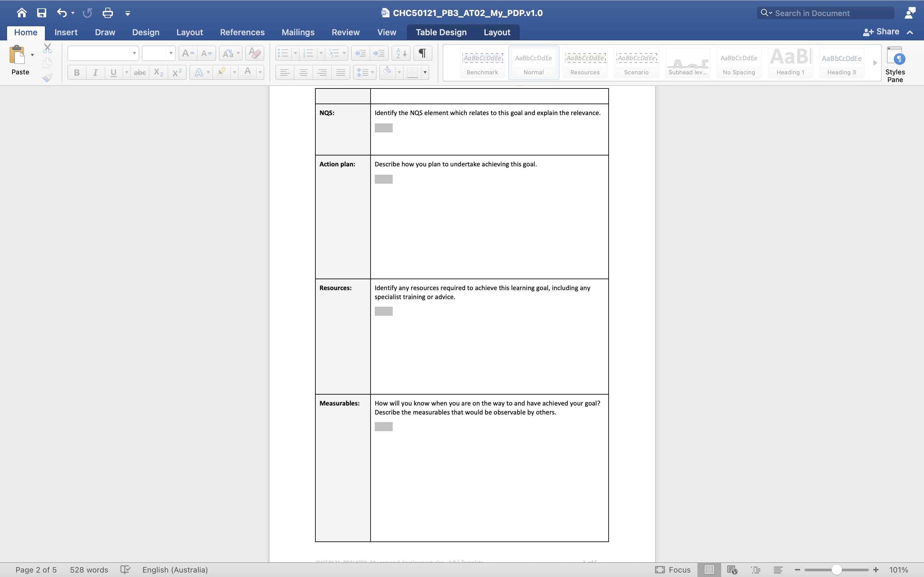Switch to the References tab

point(242,32)
